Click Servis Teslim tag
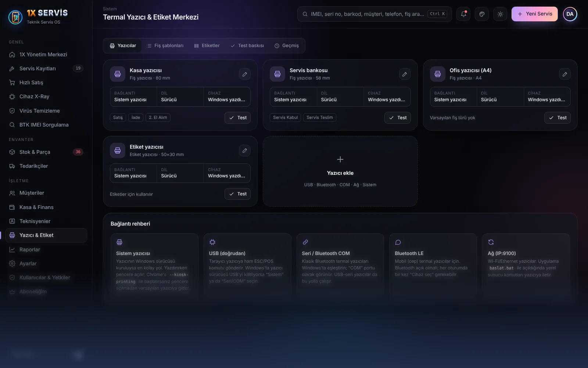The width and height of the screenshot is (588, 368). coord(320,117)
